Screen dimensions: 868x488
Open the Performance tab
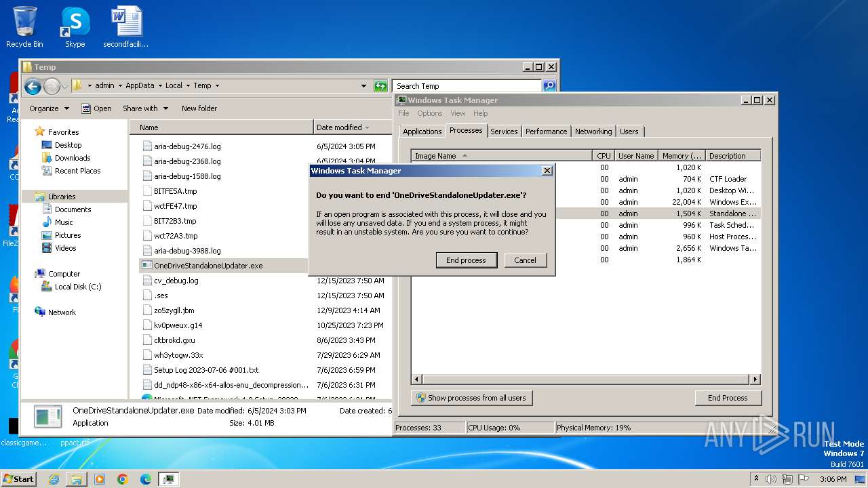pos(546,131)
